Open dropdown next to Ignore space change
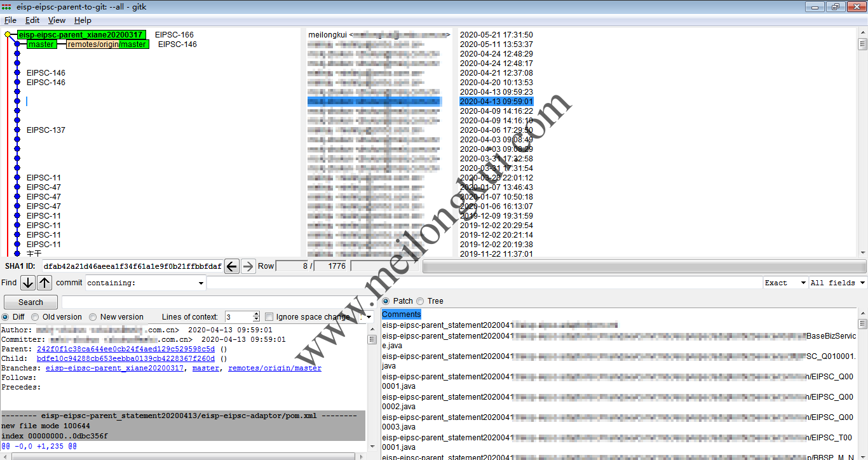The width and height of the screenshot is (868, 460). (366, 317)
